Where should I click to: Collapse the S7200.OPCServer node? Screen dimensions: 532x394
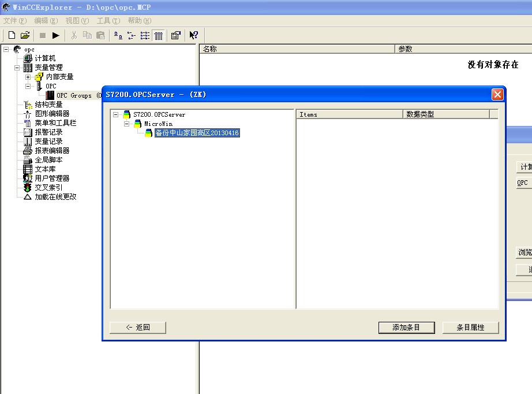pos(116,114)
